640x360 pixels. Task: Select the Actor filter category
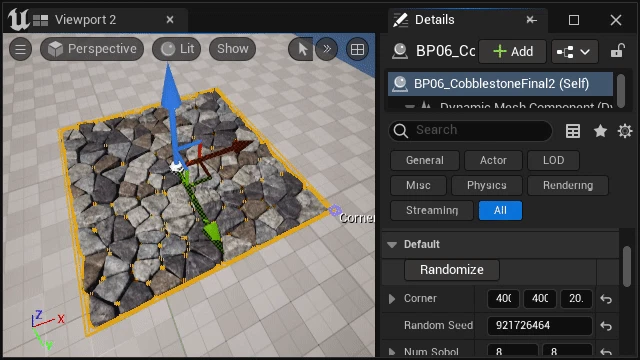coord(493,160)
